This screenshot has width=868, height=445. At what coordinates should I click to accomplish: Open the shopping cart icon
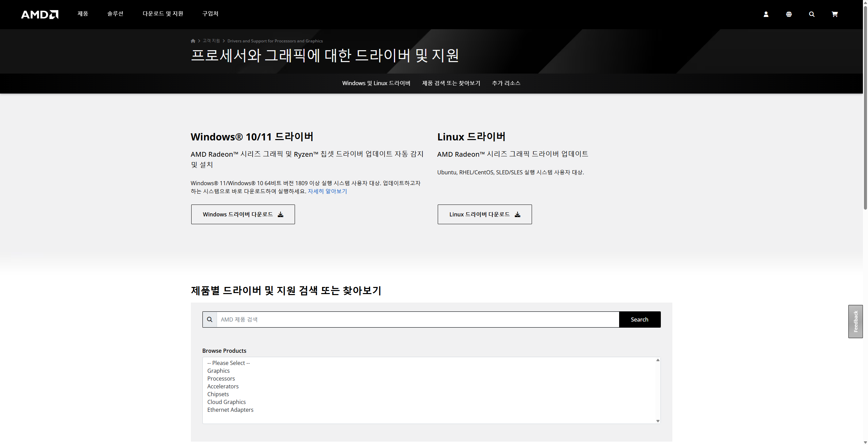click(x=835, y=14)
